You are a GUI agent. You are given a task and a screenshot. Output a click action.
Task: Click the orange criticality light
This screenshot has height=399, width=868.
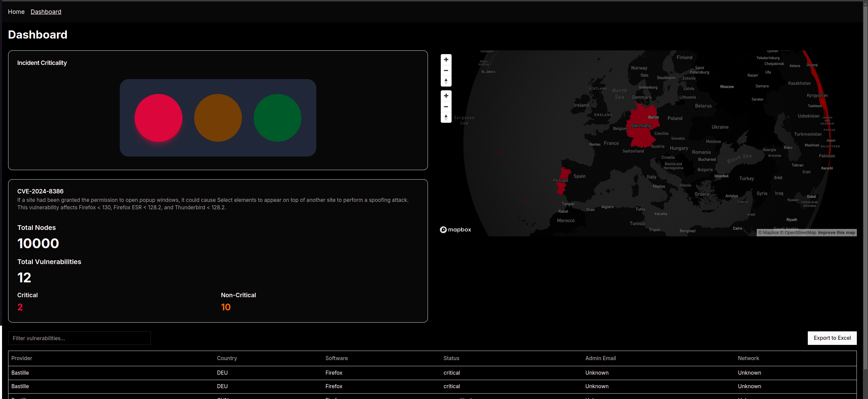tap(218, 118)
